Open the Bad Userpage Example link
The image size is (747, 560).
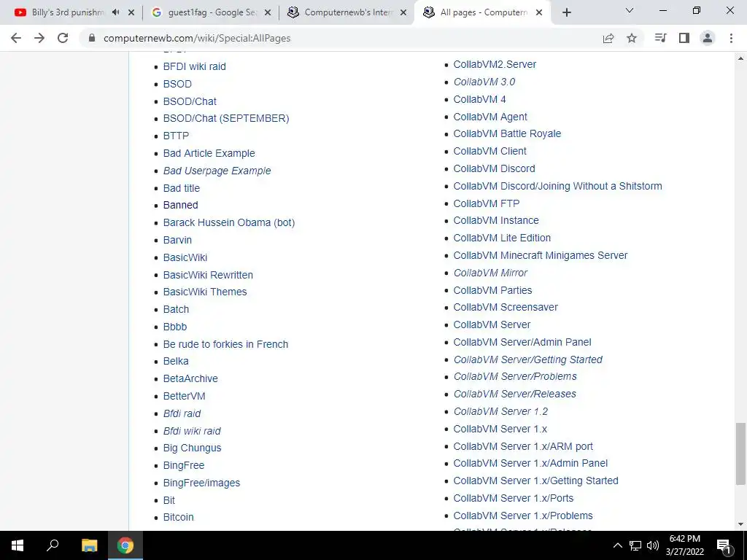217,171
